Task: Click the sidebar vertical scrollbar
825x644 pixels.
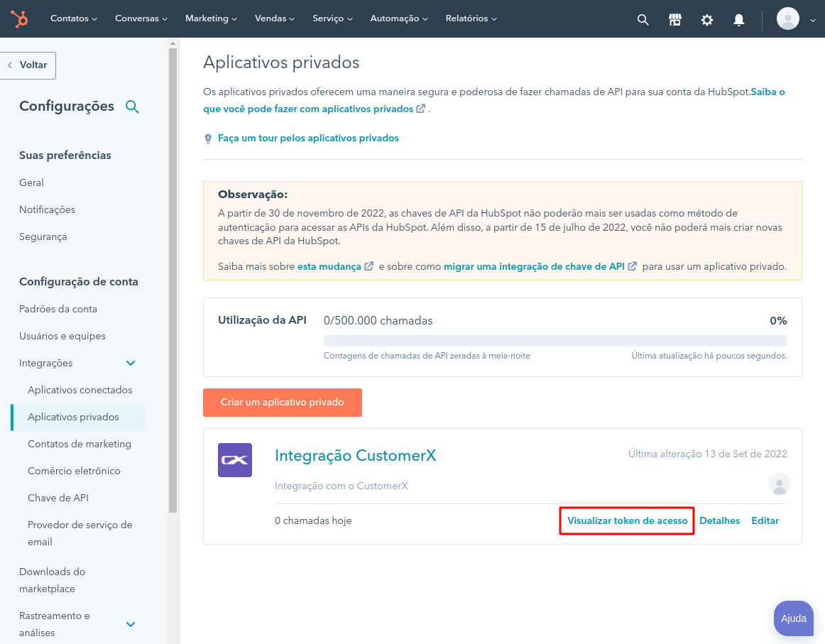Action: [173, 280]
